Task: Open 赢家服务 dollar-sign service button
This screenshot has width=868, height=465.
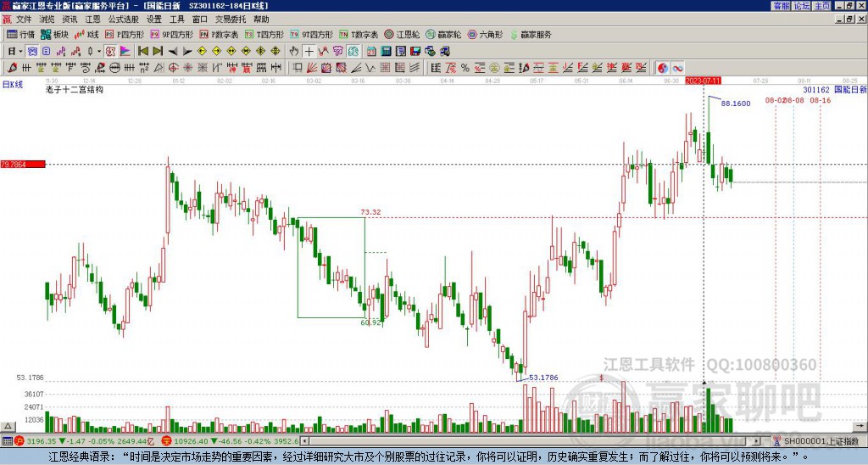Action: click(x=531, y=34)
